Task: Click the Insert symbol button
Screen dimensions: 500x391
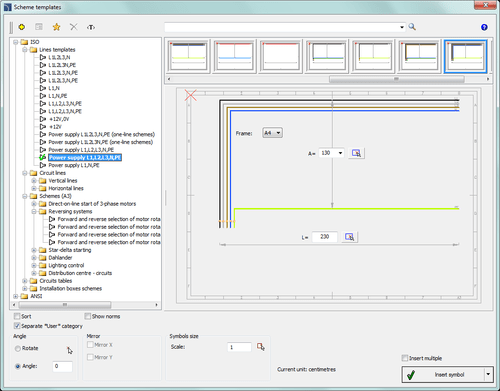Action: 443,374
